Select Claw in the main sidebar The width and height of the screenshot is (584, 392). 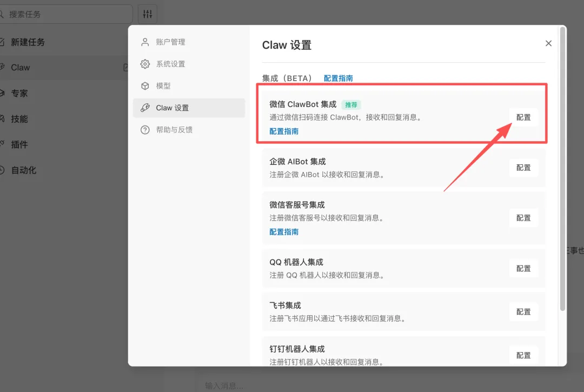(x=63, y=68)
